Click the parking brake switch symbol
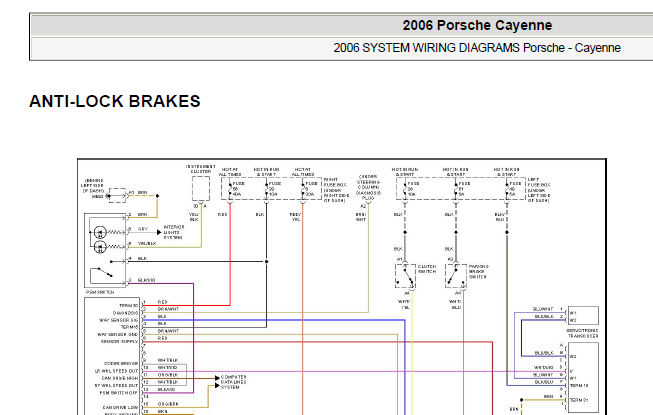Image resolution: width=653 pixels, height=415 pixels. pyautogui.click(x=456, y=276)
